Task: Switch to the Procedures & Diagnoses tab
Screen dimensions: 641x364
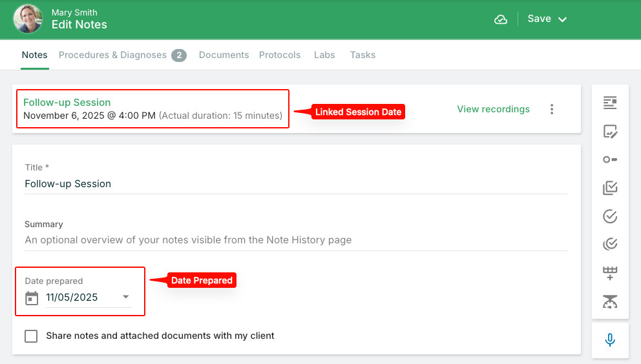Action: [x=122, y=56]
